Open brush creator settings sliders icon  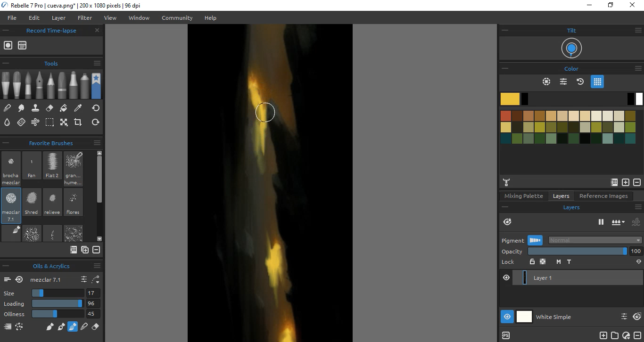tap(84, 279)
